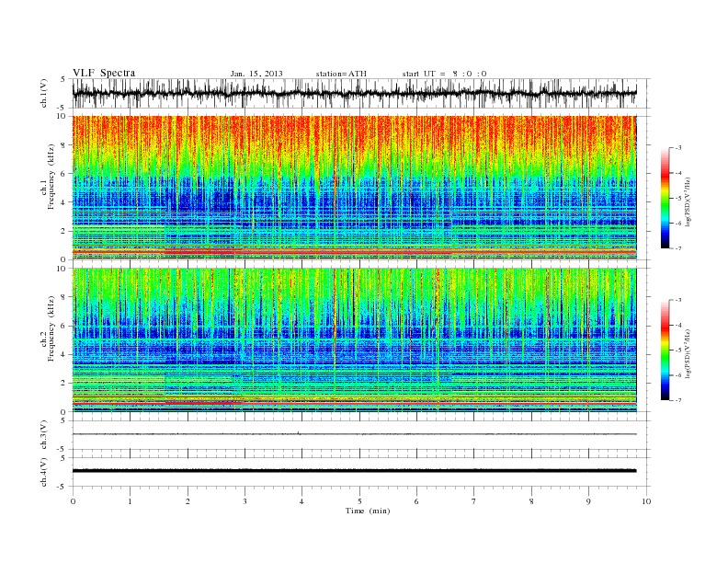Click time axis tick label "6"
This screenshot has height=563, width=728.
pos(416,501)
